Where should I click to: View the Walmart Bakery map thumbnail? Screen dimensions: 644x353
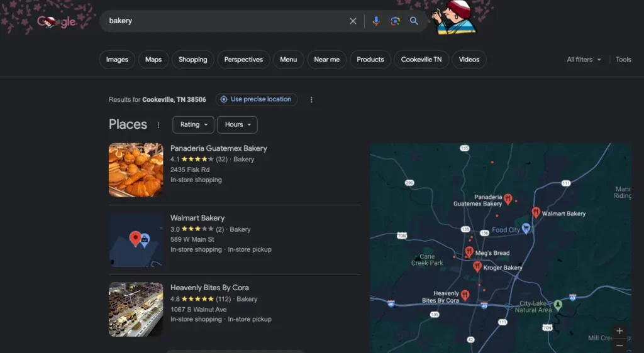136,239
